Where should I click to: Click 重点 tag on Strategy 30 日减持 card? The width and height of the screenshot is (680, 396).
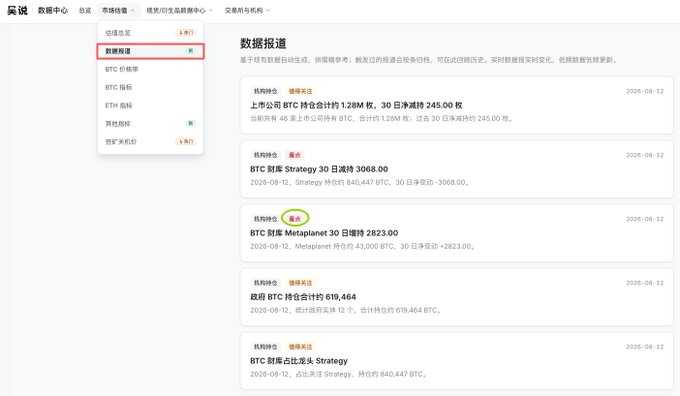pyautogui.click(x=295, y=155)
